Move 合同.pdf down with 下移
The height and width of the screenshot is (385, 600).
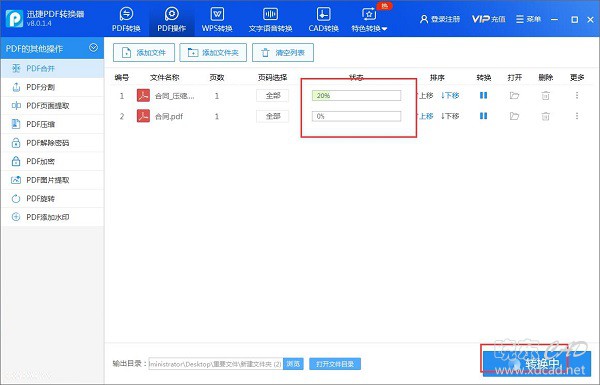450,116
